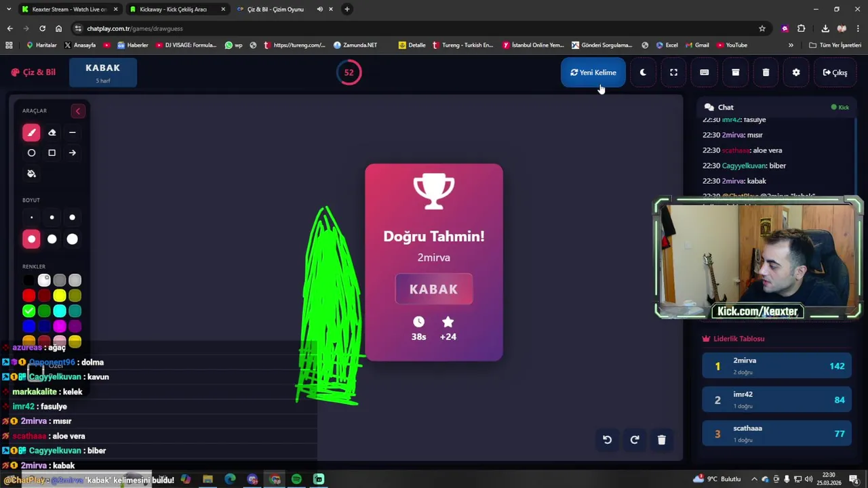Click the Çıkış exit button
The height and width of the screenshot is (488, 868).
pos(835,73)
